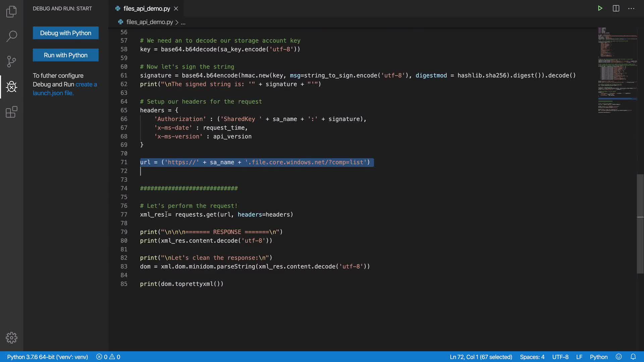Open the More Actions ellipsis menu
644x362 pixels.
[631, 8]
